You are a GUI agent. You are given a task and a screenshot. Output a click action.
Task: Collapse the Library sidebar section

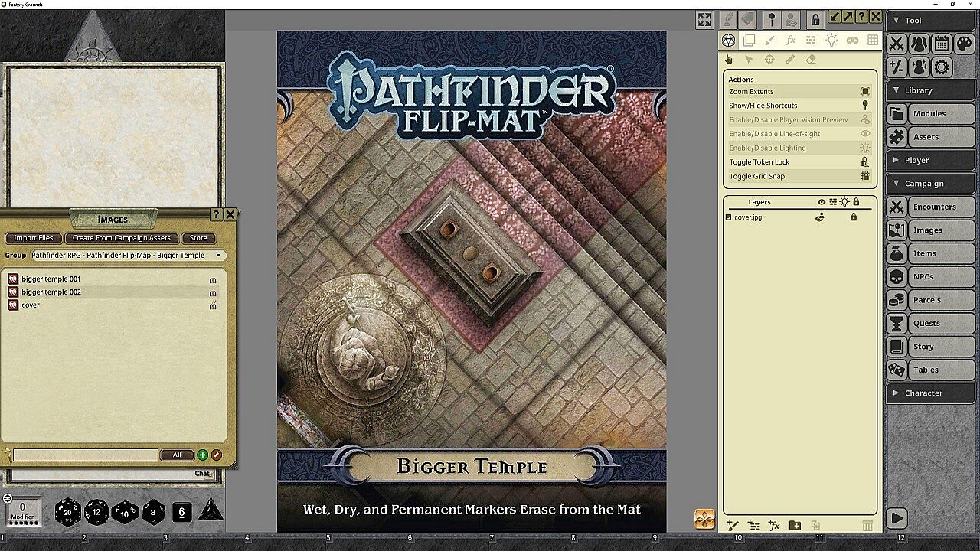pos(930,90)
